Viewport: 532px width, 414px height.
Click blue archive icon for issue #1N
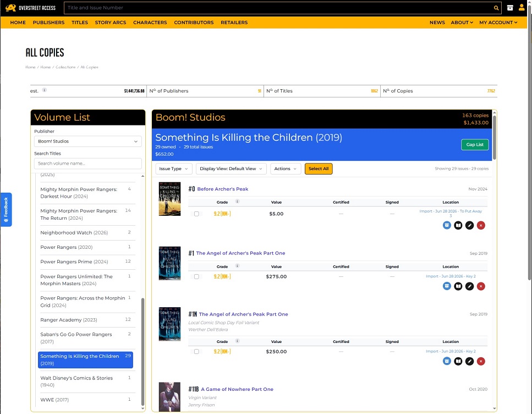tap(447, 361)
